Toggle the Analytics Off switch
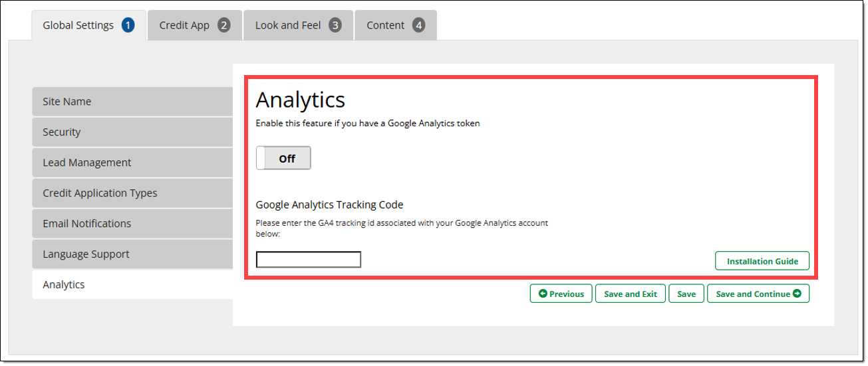The height and width of the screenshot is (366, 868). pyautogui.click(x=283, y=159)
